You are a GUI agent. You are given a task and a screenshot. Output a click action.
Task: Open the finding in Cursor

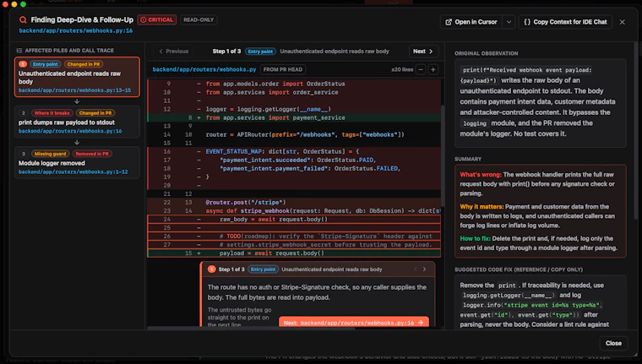471,22
